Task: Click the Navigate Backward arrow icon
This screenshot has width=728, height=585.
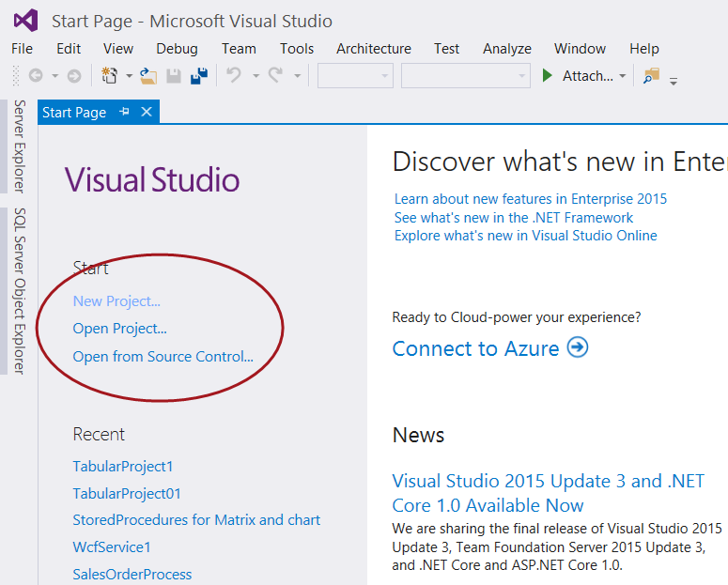Action: coord(36,75)
